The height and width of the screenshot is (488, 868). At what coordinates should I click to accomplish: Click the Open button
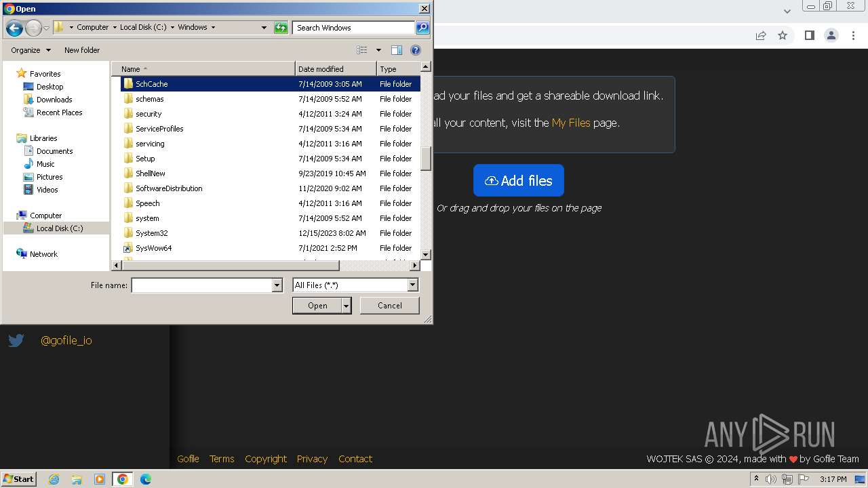click(317, 306)
